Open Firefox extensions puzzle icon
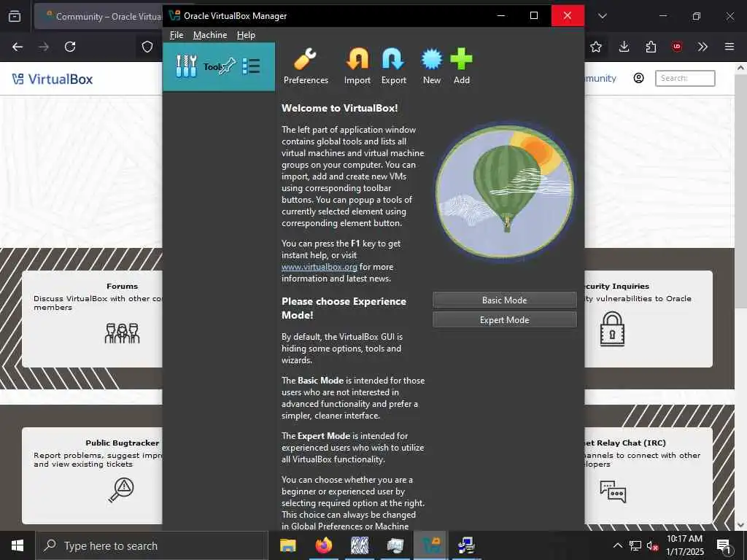Image resolution: width=747 pixels, height=560 pixels. point(651,47)
